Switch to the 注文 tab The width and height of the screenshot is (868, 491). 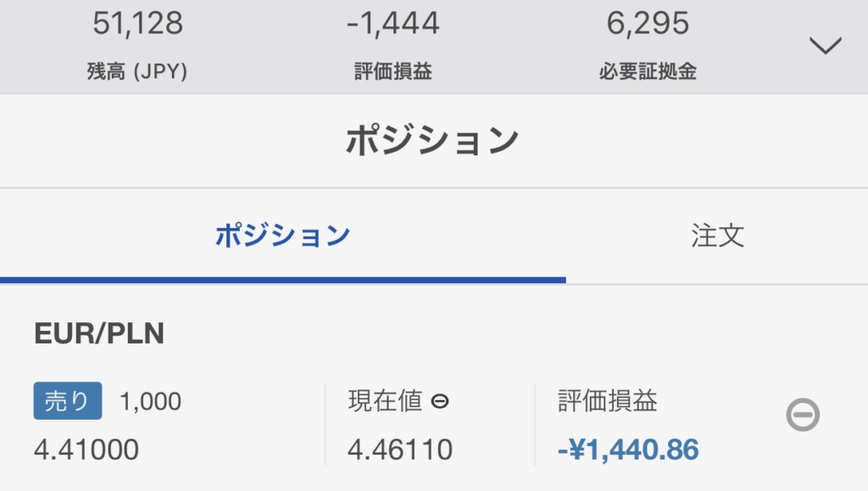pos(717,236)
